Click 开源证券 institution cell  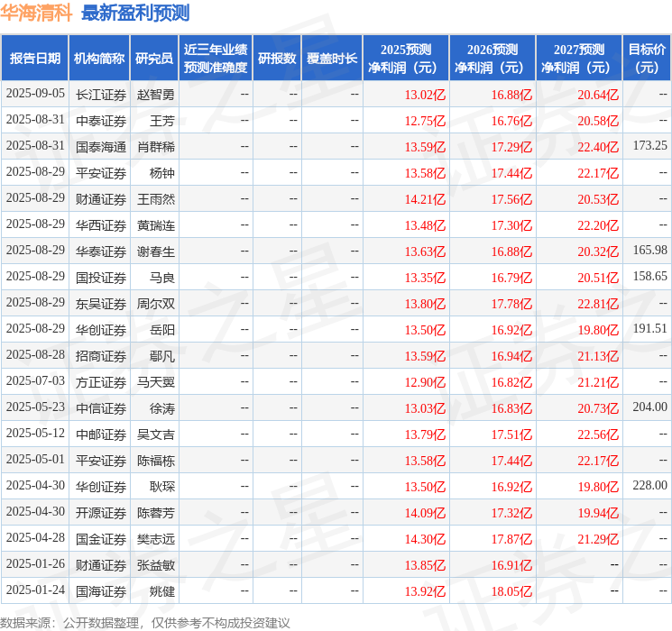tap(101, 513)
